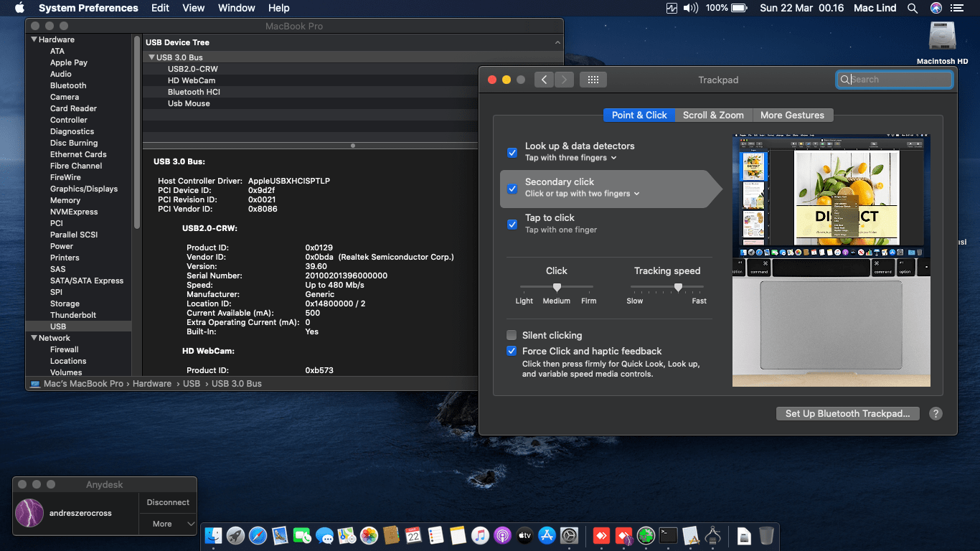Open System Preferences gear in Dock
Viewport: 980px width, 551px height.
click(x=569, y=535)
